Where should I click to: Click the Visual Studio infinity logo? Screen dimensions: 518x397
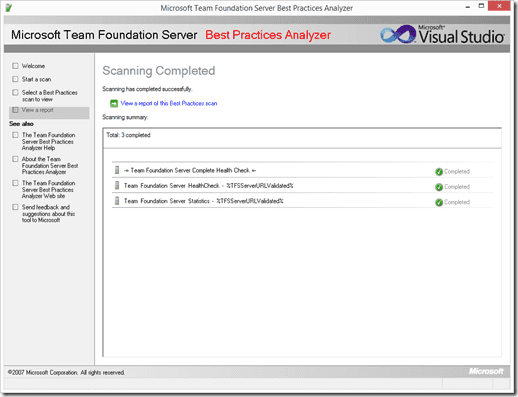398,34
